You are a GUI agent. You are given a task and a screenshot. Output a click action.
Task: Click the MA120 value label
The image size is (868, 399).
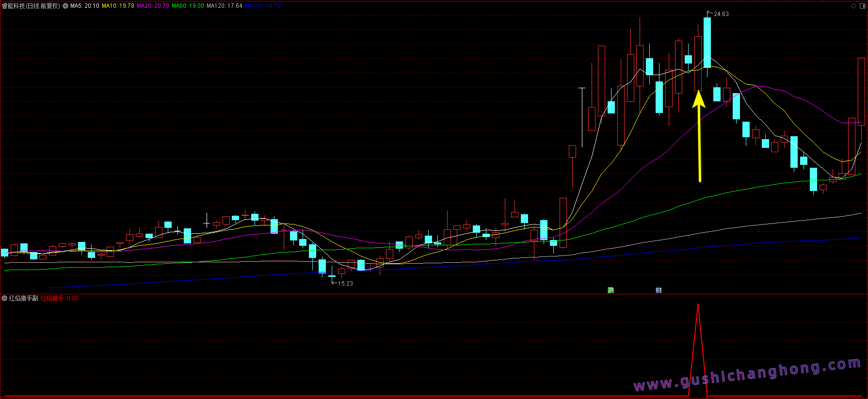coord(224,6)
